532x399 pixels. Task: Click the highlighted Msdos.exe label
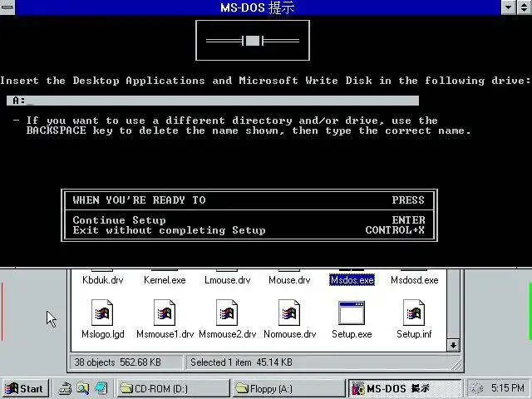(x=352, y=280)
